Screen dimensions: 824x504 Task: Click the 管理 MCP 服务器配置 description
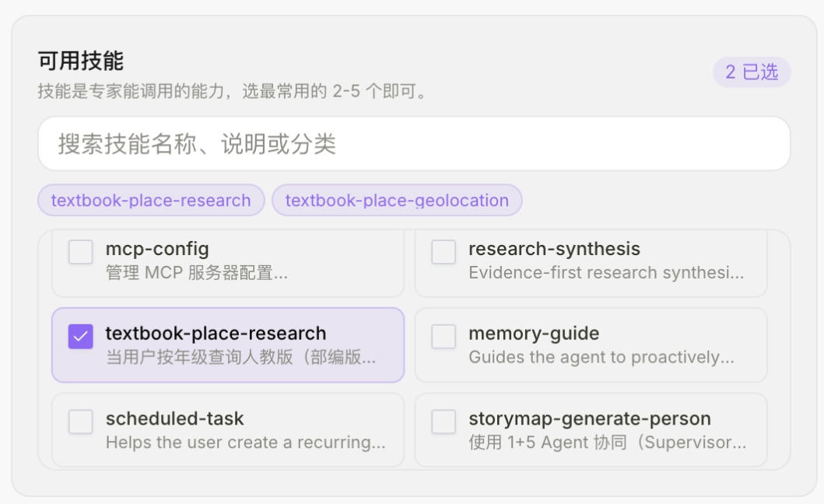click(197, 273)
